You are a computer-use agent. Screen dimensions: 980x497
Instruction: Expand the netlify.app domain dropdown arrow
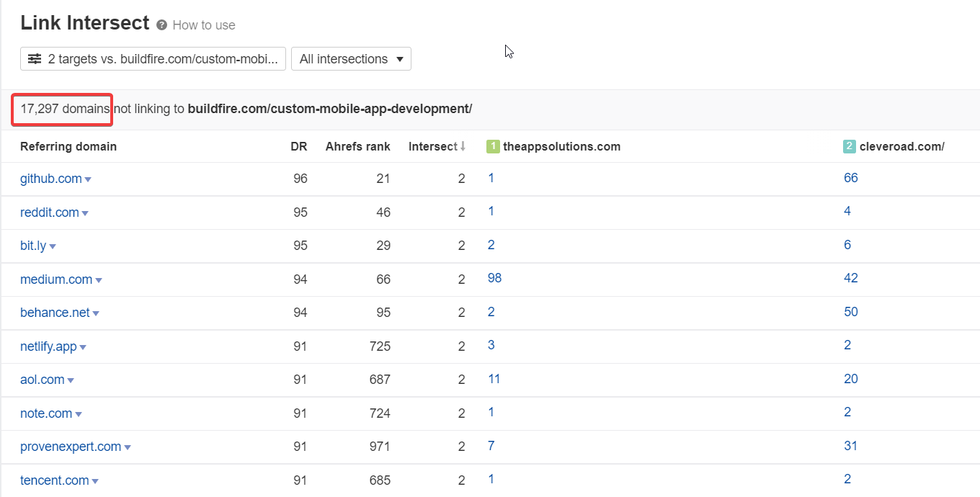(x=83, y=348)
